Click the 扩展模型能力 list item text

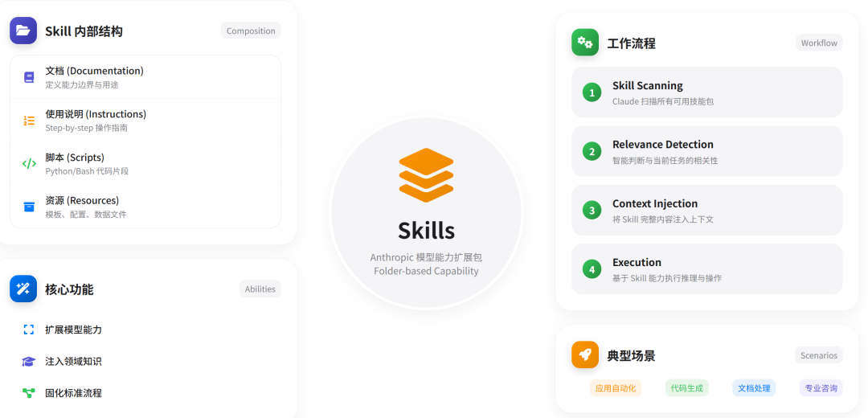(x=74, y=330)
